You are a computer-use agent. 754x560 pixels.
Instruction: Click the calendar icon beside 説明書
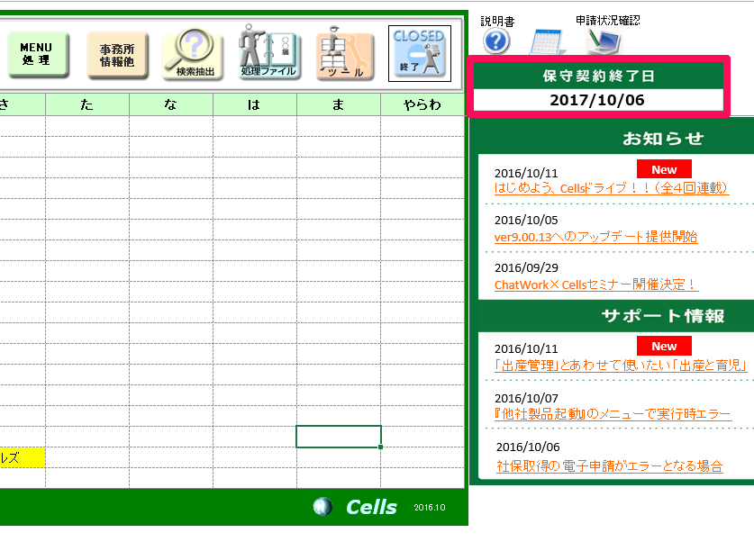tap(546, 42)
